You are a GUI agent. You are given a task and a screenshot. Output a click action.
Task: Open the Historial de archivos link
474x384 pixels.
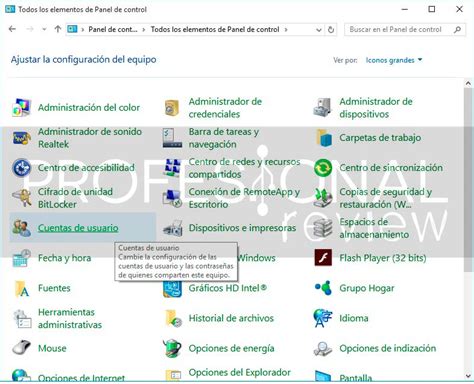(x=231, y=318)
